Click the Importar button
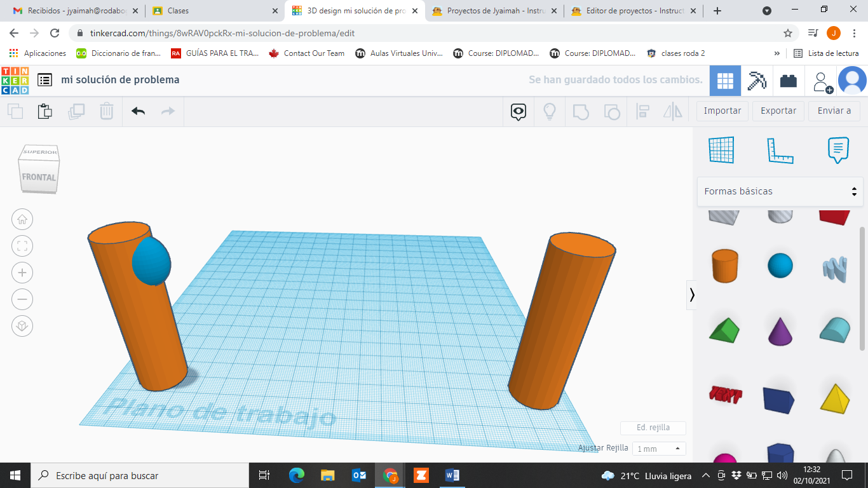The image size is (868, 488). pyautogui.click(x=722, y=111)
